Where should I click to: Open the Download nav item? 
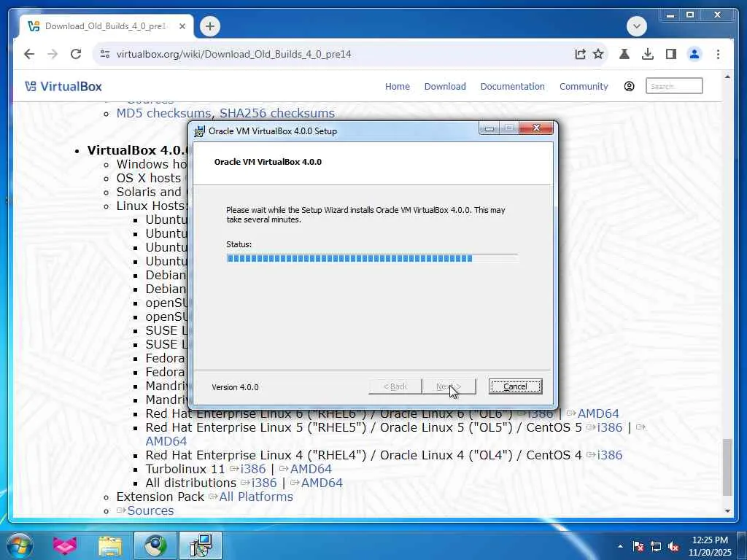point(445,87)
